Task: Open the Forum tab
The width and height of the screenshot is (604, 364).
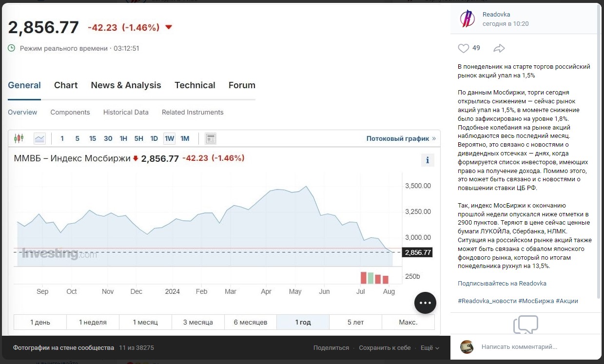Action: pos(242,85)
